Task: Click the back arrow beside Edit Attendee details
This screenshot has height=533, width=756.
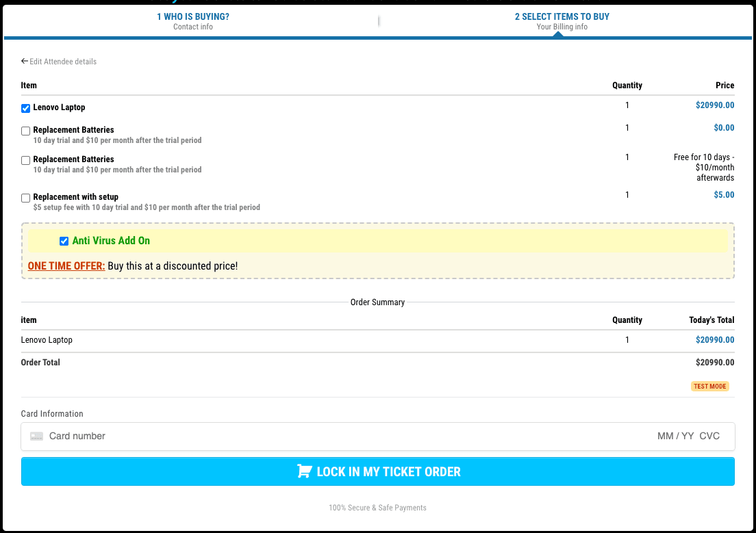Action: [x=25, y=61]
